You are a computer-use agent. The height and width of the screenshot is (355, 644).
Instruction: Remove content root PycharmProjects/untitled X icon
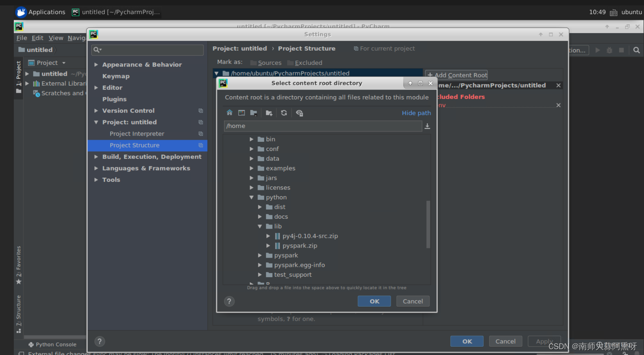tap(558, 85)
